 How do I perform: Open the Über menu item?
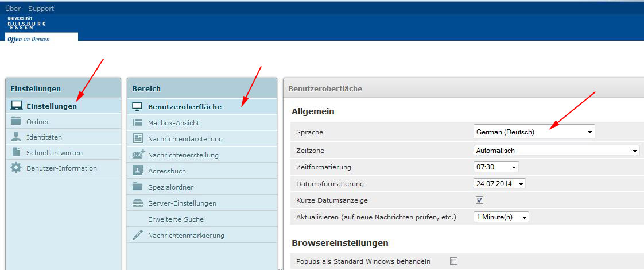point(13,9)
